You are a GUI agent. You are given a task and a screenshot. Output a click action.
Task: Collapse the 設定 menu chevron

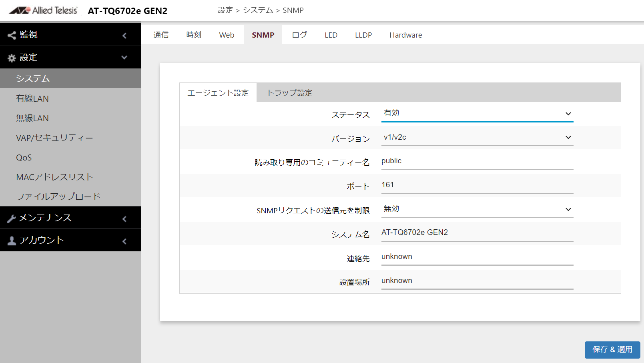point(124,58)
